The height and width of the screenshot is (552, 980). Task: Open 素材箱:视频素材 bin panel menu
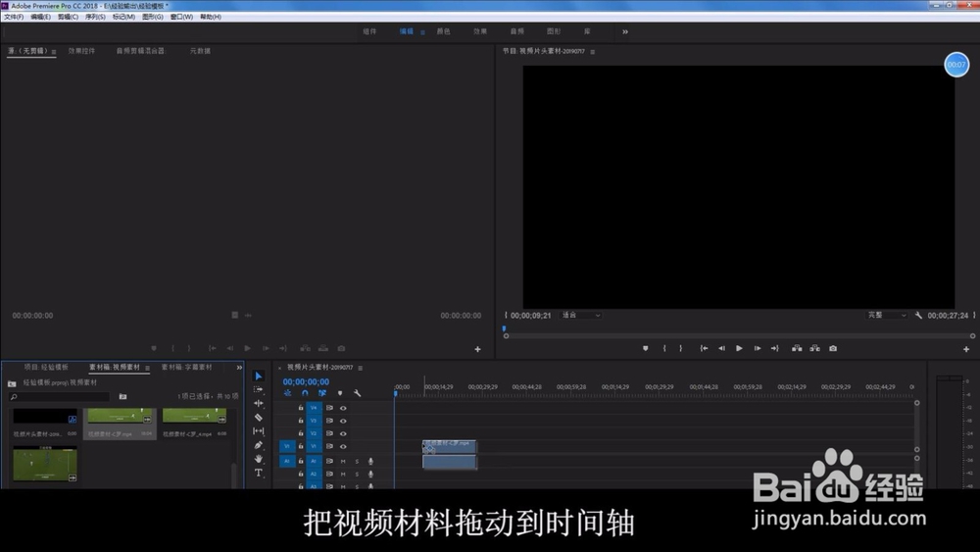147,369
